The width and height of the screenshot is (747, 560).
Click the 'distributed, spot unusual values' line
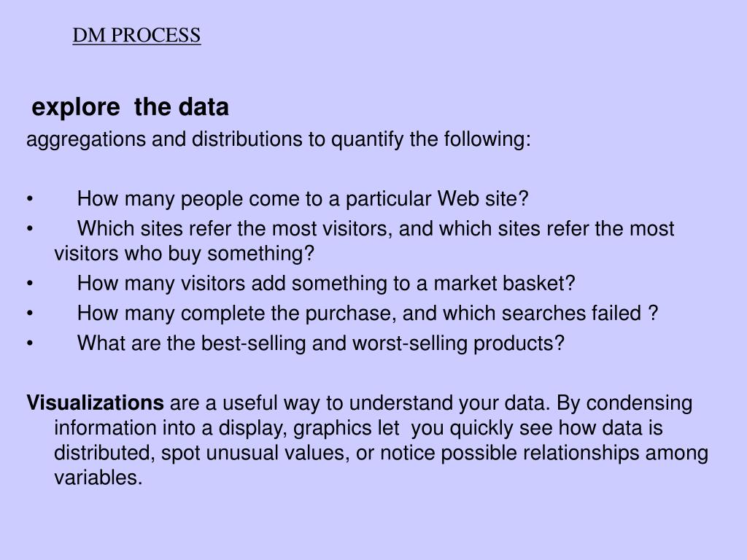coord(381,452)
